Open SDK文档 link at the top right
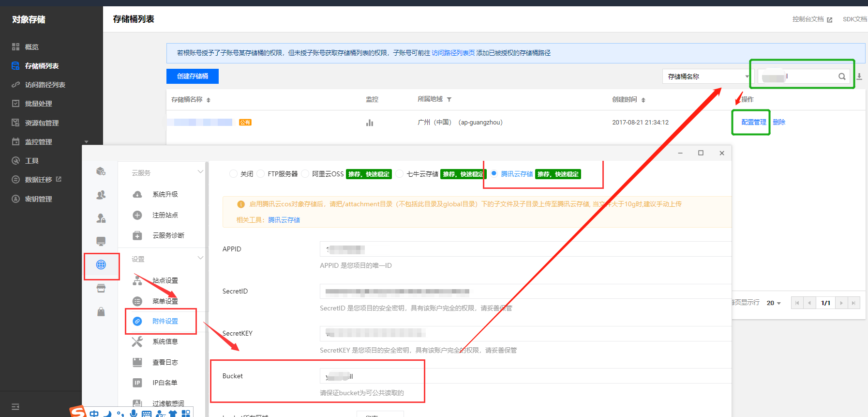This screenshot has width=868, height=417. [x=855, y=19]
